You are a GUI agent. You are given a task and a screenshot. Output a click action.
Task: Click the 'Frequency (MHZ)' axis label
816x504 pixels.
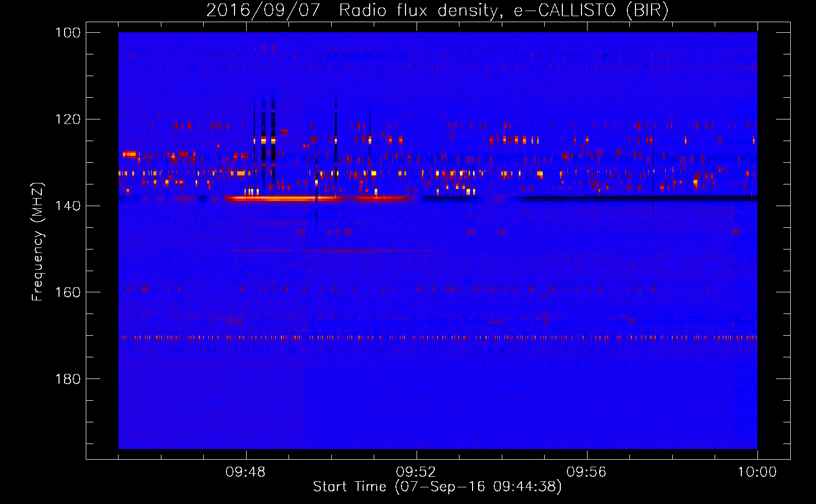38,242
